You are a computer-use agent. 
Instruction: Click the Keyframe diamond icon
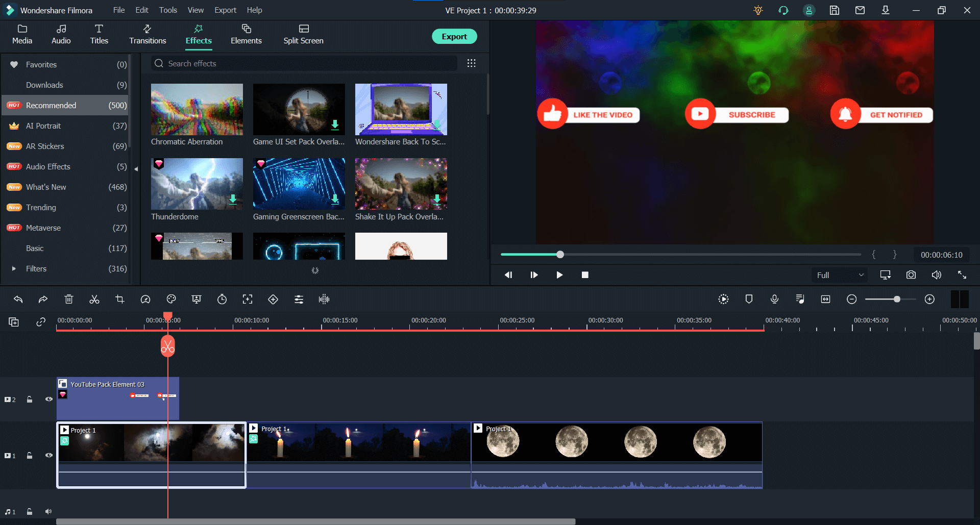[x=273, y=299]
